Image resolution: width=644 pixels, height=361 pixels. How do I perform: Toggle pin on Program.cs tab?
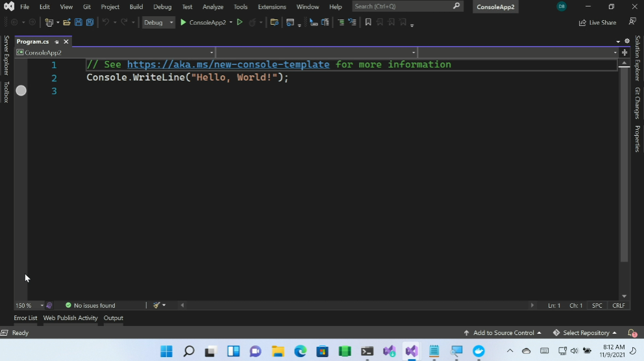(x=56, y=42)
